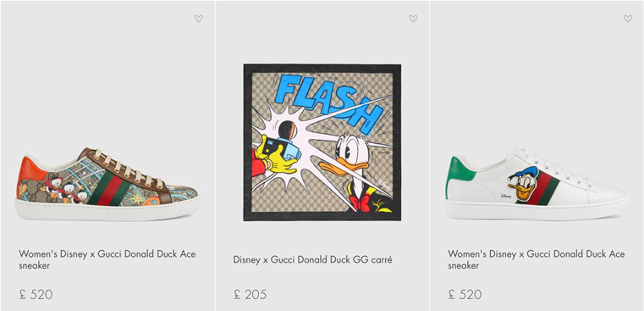Open Disney x Gucci Donald Duck GG carré link
Screen dimensions: 644x311
(x=312, y=259)
